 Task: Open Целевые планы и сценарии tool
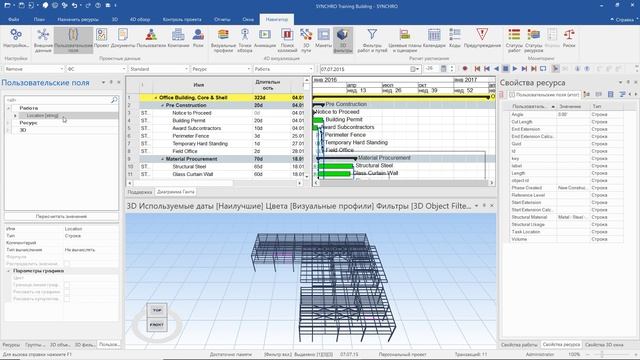404,40
